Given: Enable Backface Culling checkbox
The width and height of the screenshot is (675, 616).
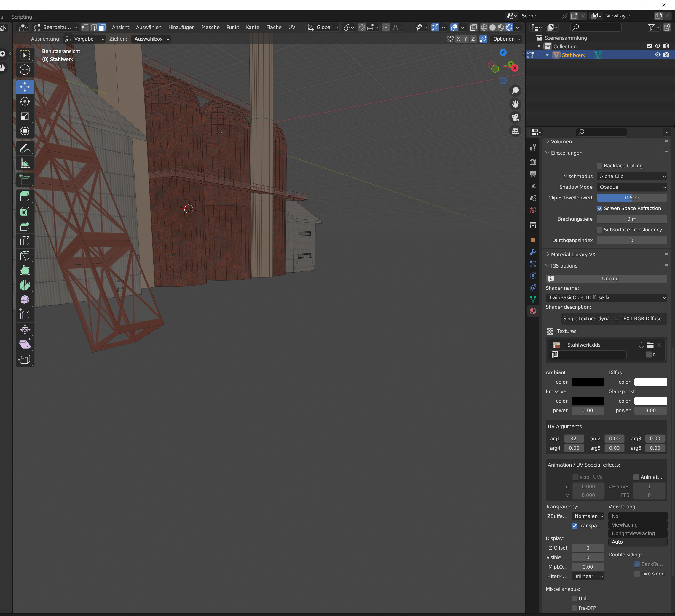Looking at the screenshot, I should [x=599, y=166].
